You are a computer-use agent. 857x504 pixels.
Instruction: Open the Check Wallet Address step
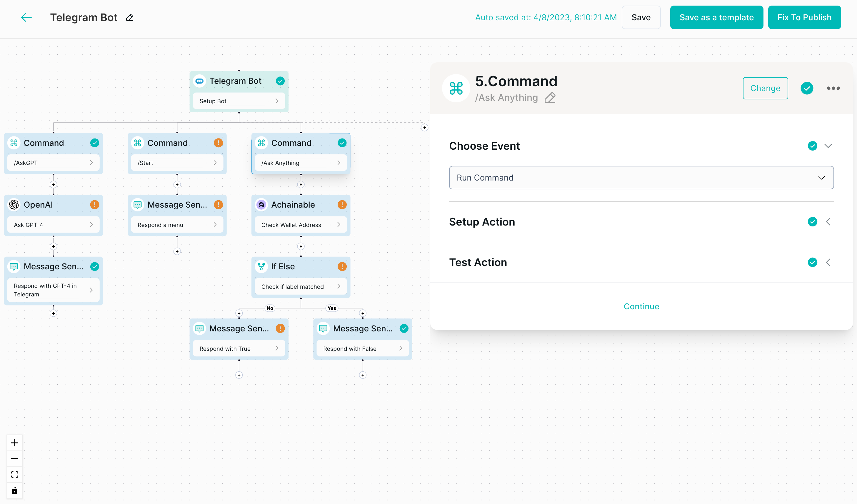[301, 225]
